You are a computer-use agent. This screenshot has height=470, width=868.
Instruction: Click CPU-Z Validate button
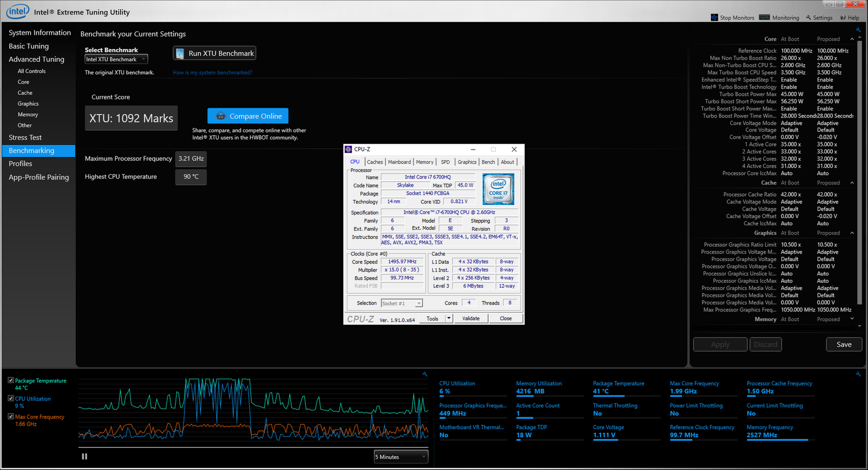(471, 319)
